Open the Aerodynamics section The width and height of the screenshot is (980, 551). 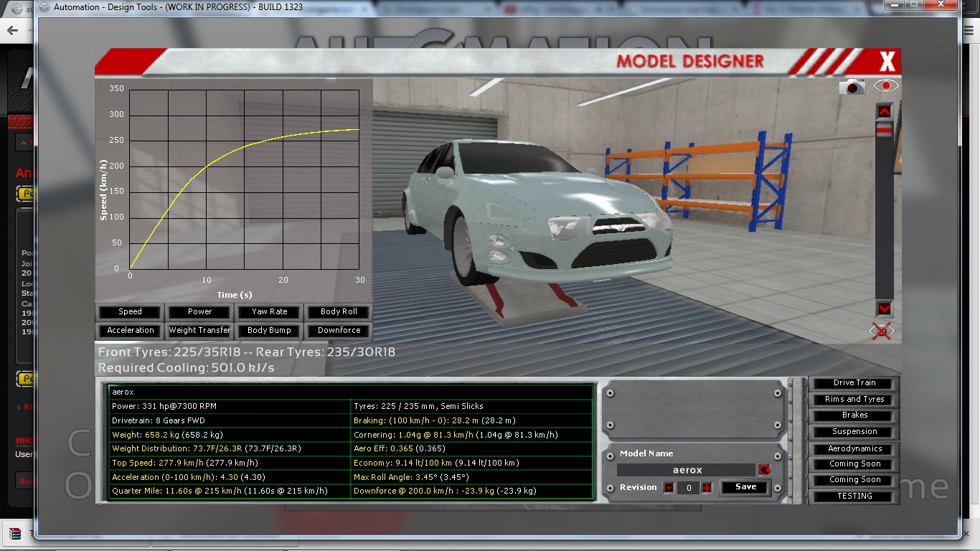pos(854,449)
